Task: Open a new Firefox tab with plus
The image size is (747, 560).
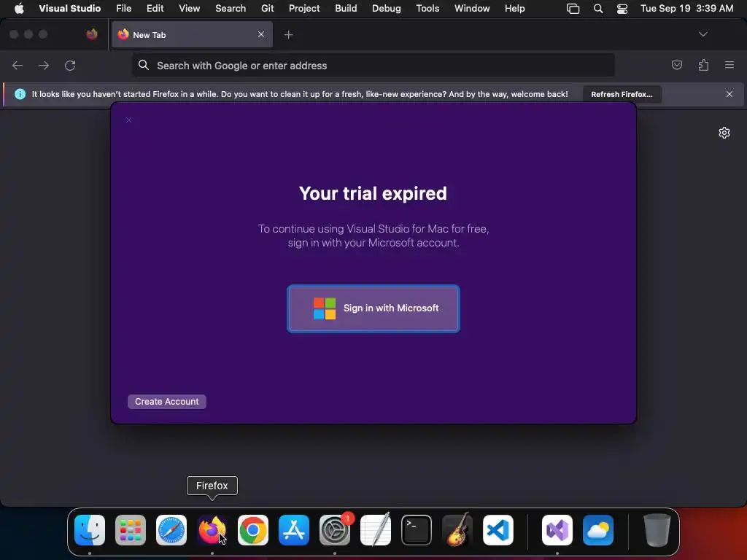Action: pyautogui.click(x=288, y=35)
